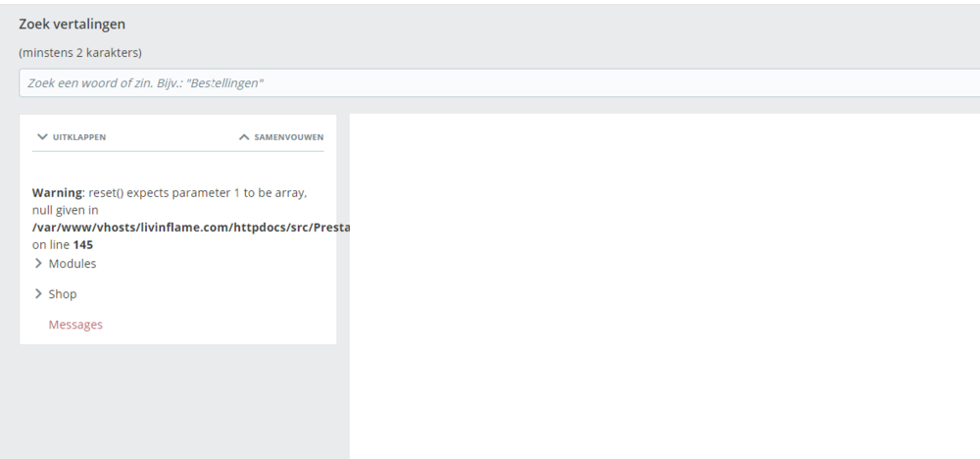Image resolution: width=980 pixels, height=459 pixels.
Task: Click the Uitklappen down-chevron icon
Action: 42,137
